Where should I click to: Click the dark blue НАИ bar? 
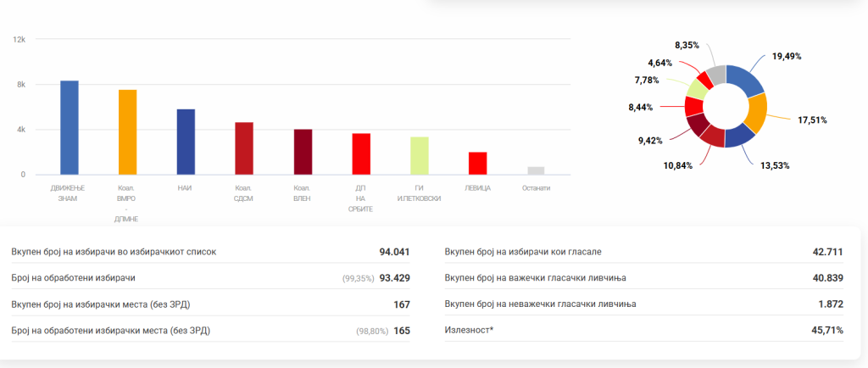(x=186, y=142)
